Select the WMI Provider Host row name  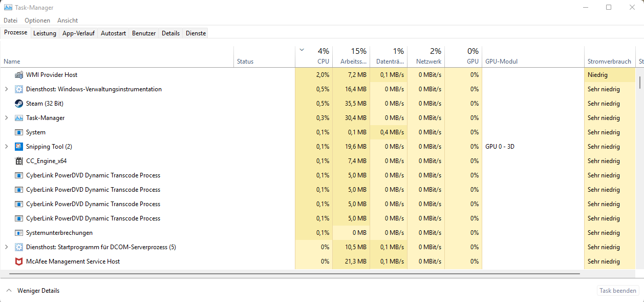[52, 75]
